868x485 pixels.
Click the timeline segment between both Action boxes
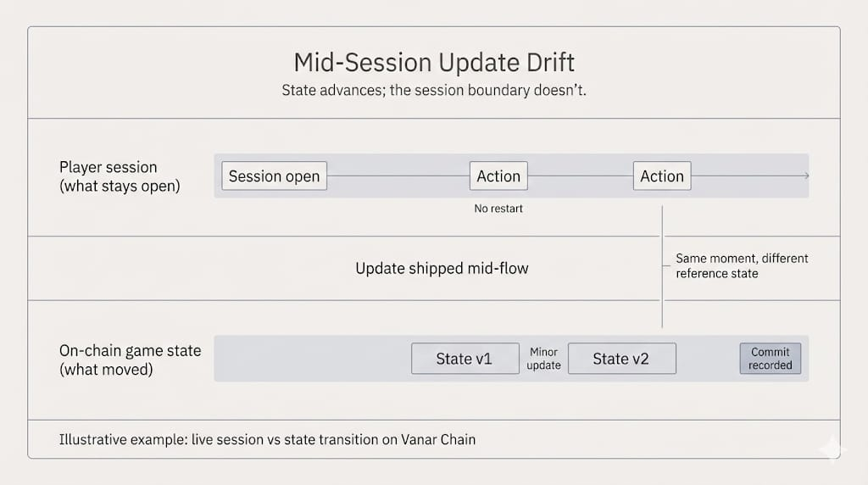(581, 176)
